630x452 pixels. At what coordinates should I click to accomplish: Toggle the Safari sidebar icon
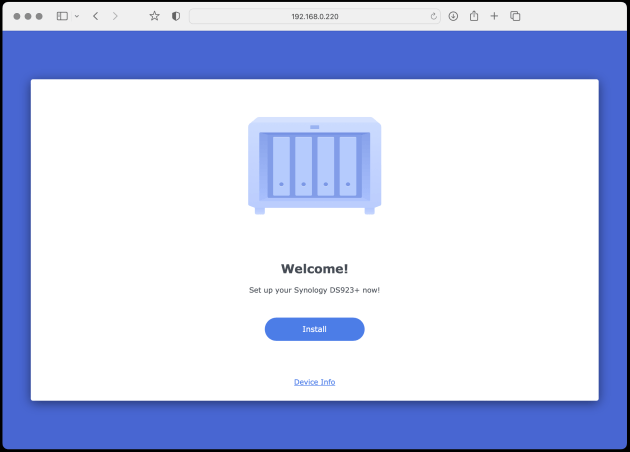(62, 16)
